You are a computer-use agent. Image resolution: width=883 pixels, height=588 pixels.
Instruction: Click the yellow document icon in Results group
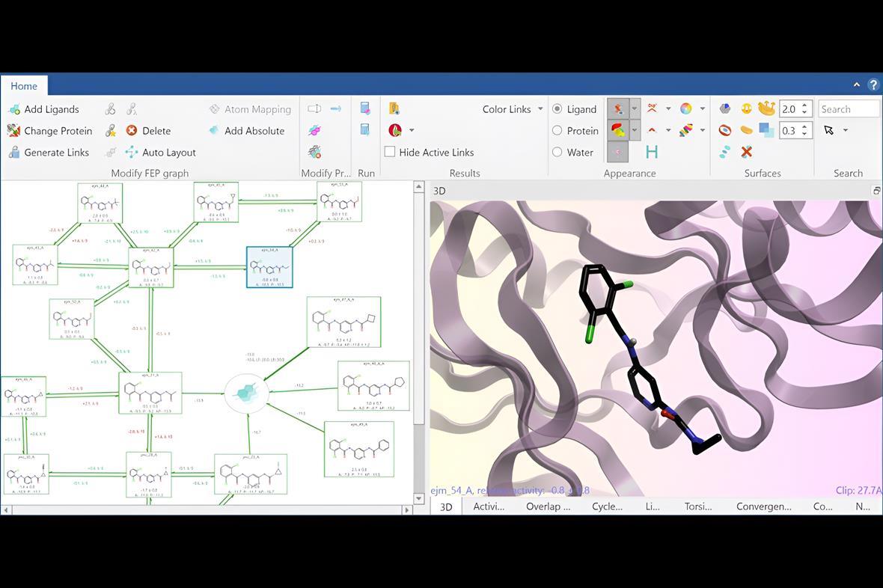394,108
